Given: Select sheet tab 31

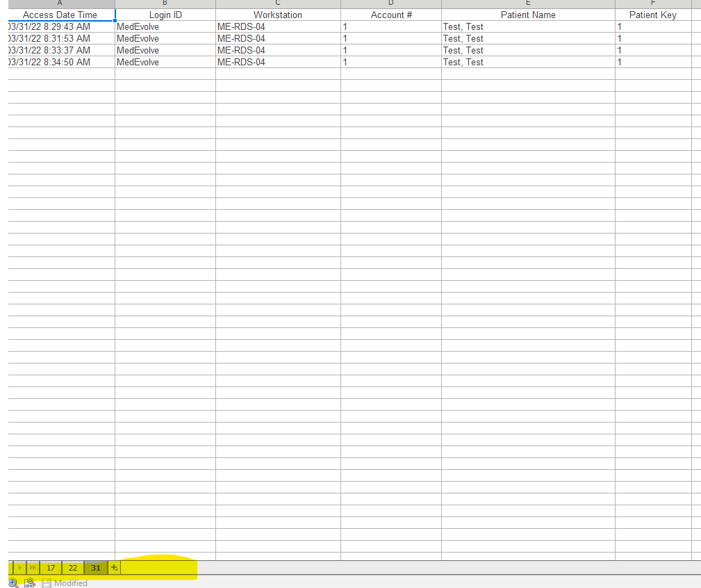Looking at the screenshot, I should [96, 568].
